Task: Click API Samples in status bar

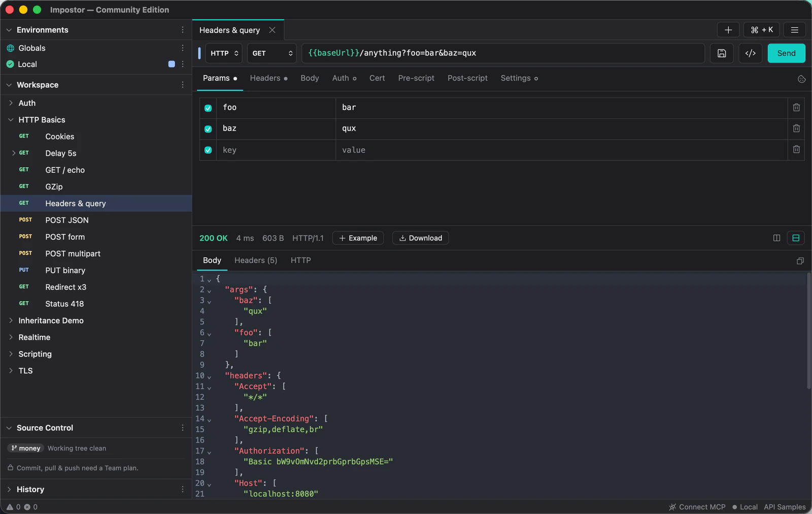Action: [785, 507]
